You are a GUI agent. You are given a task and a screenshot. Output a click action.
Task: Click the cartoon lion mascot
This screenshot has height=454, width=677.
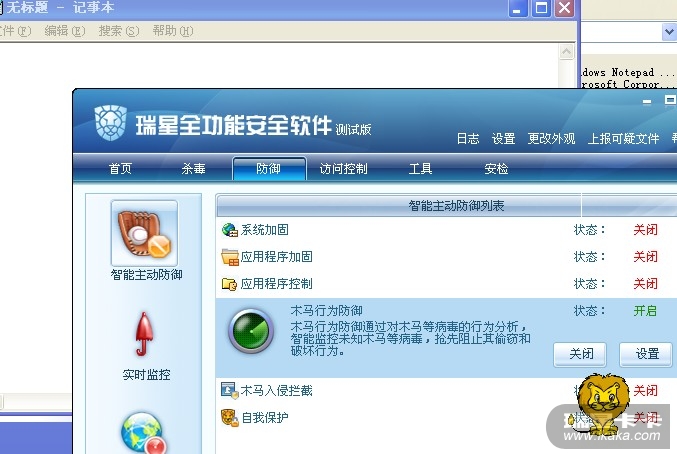tap(601, 405)
